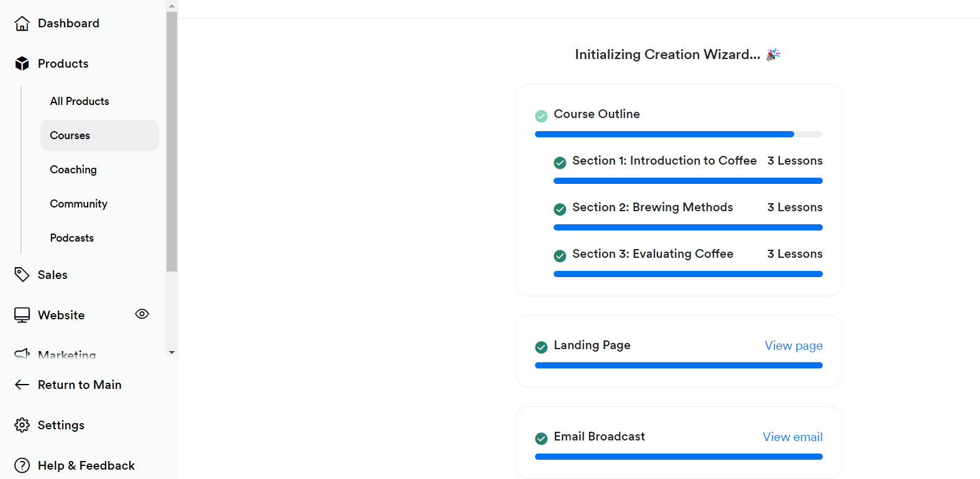Click the Course Outline progress bar

pyautogui.click(x=679, y=134)
